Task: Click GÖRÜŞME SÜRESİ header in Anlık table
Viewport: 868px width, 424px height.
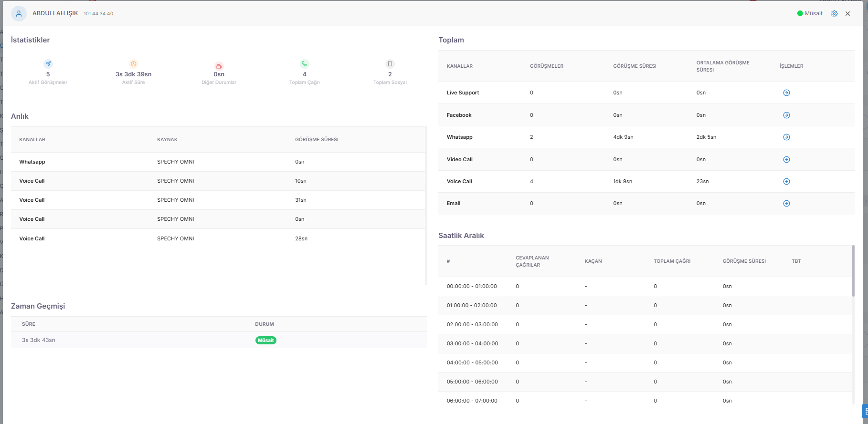Action: click(317, 140)
